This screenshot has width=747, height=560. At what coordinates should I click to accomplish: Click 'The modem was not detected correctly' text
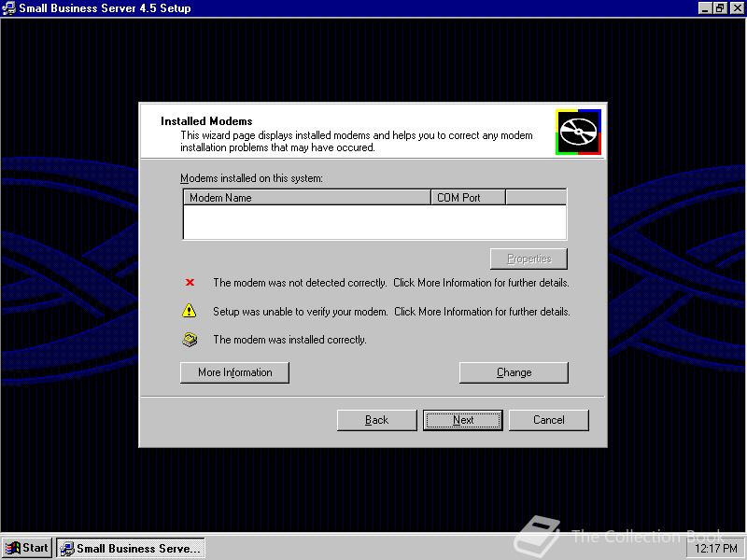(300, 283)
